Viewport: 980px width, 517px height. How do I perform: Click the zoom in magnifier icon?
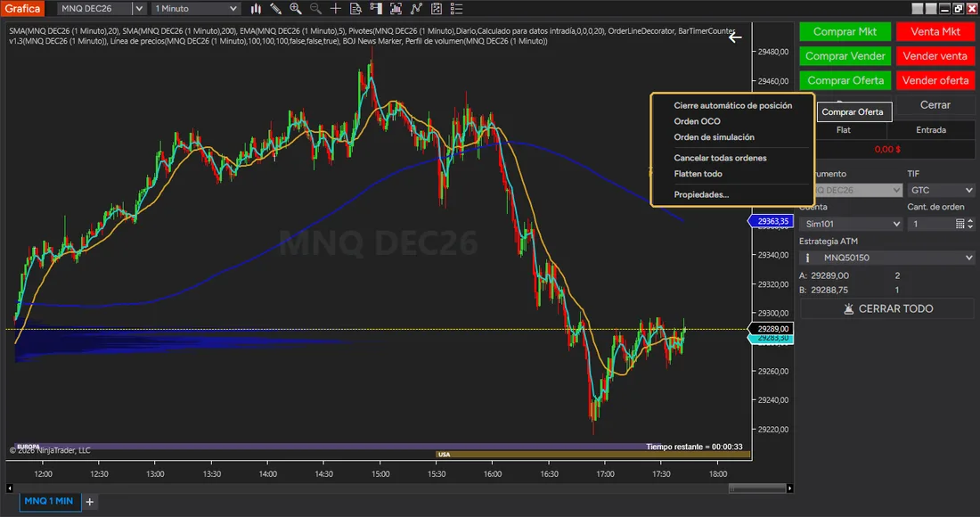296,9
